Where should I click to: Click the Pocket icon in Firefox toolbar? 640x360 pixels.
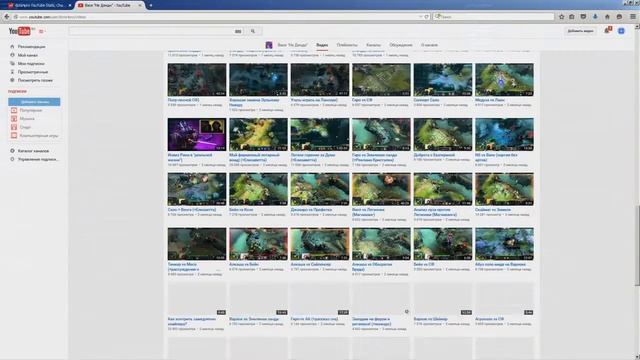coord(583,17)
